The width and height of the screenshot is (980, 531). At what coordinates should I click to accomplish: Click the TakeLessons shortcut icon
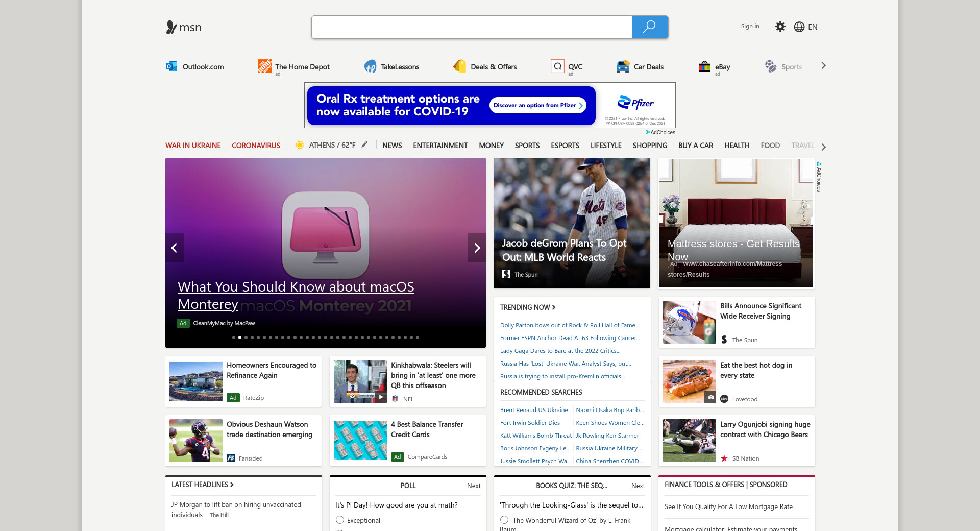pyautogui.click(x=370, y=66)
